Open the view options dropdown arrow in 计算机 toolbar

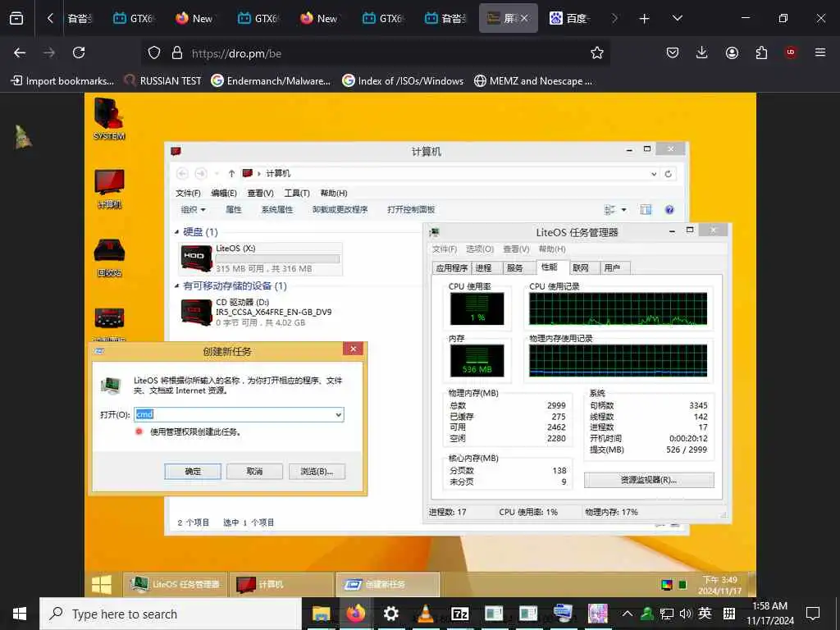[623, 209]
